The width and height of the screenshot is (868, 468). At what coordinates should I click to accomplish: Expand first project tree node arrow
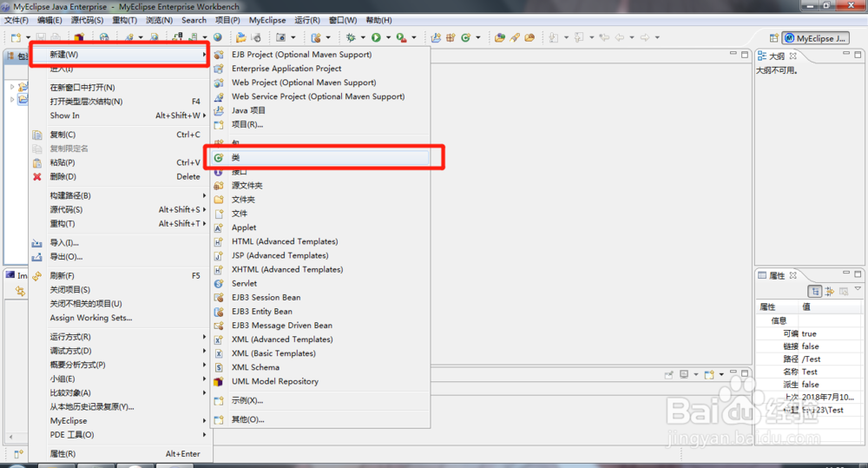click(x=12, y=87)
